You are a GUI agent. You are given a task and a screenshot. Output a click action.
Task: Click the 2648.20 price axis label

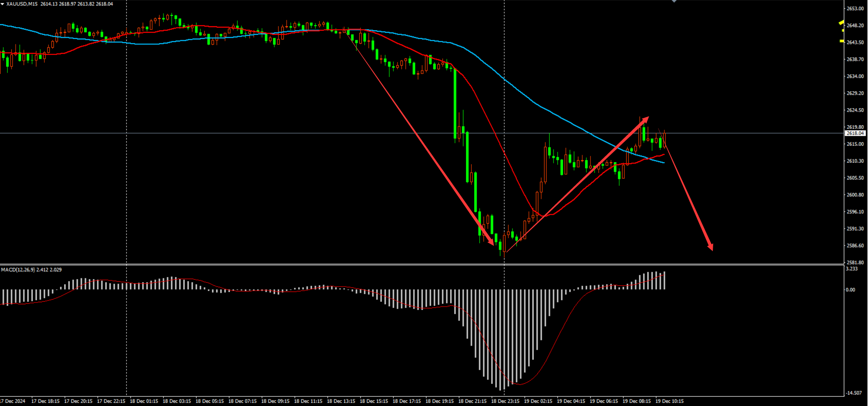pyautogui.click(x=855, y=25)
